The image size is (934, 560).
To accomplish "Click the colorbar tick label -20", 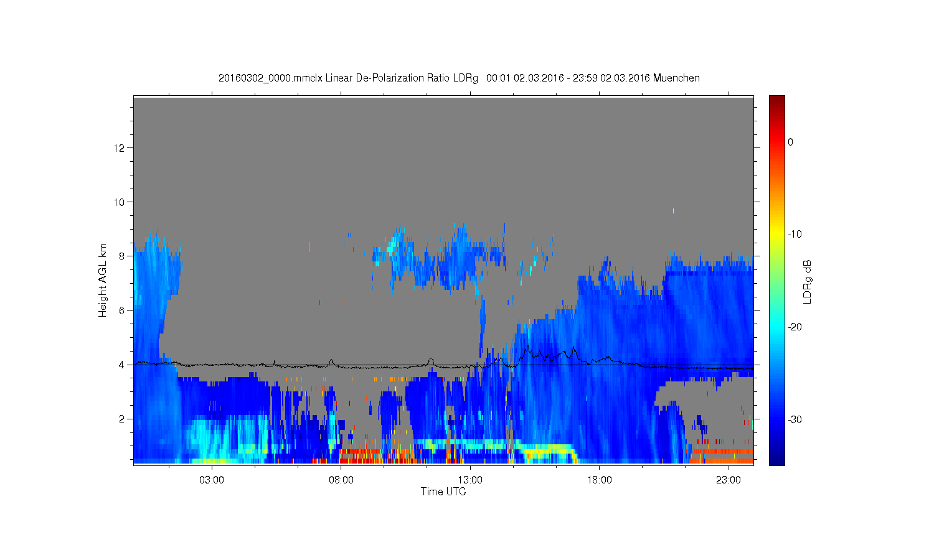I will click(x=795, y=327).
